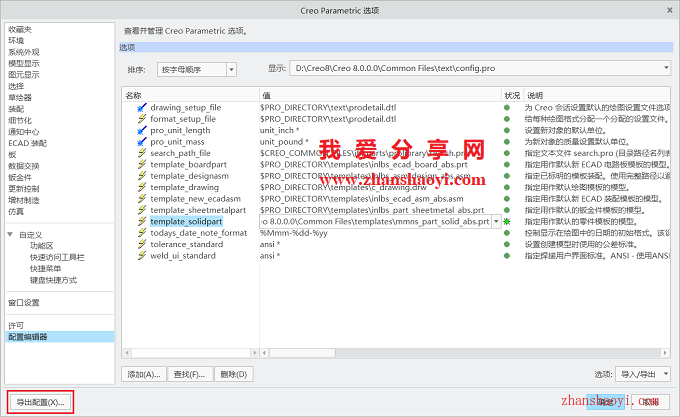Viewport: 680px width, 417px height.
Task: Open the sort order dropdown
Action: tap(232, 69)
